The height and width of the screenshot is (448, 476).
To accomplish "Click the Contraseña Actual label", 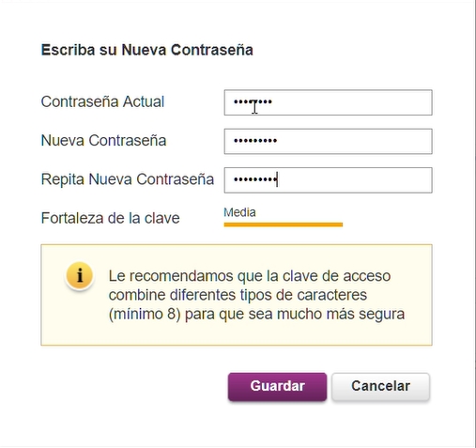I will point(102,101).
